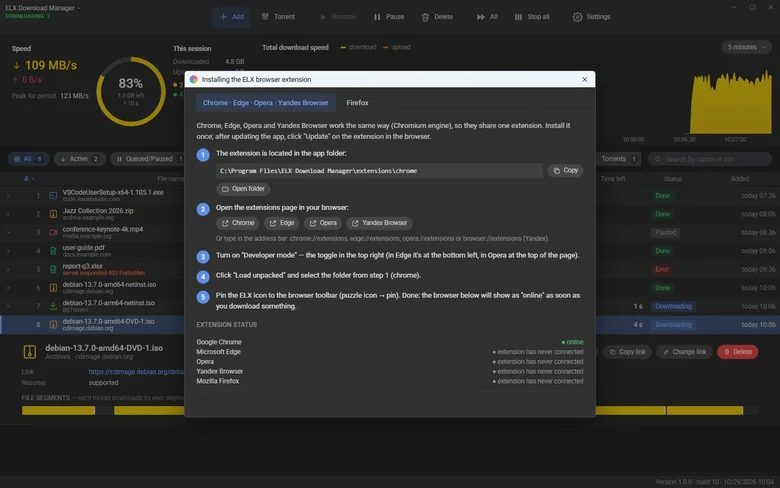
Task: Change link of the selected download
Action: pyautogui.click(x=684, y=352)
